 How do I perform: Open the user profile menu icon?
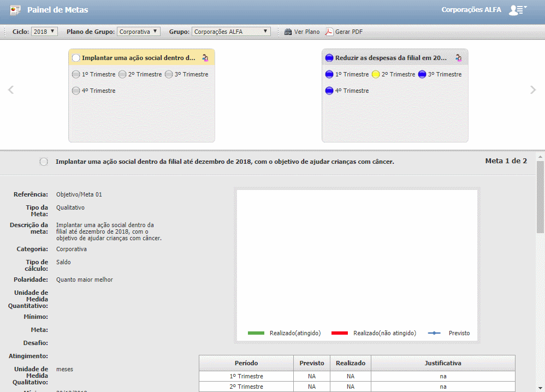pos(516,10)
